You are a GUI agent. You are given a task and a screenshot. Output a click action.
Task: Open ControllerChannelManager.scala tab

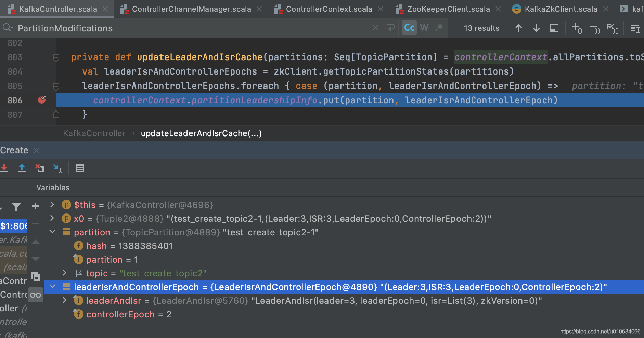coord(191,9)
